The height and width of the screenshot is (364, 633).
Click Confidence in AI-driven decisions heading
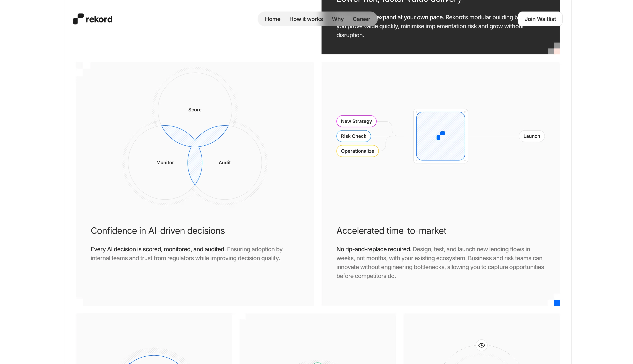point(158,230)
